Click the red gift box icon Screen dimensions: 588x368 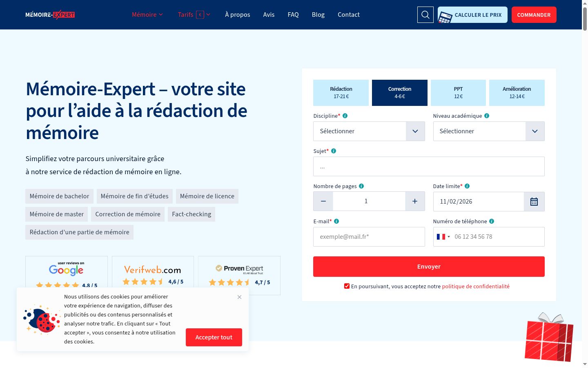pos(549,338)
